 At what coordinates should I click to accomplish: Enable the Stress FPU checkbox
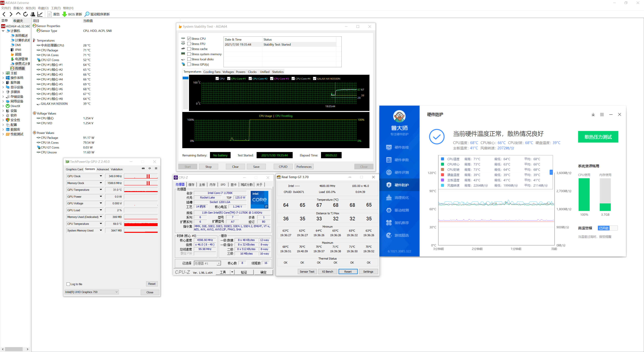189,44
